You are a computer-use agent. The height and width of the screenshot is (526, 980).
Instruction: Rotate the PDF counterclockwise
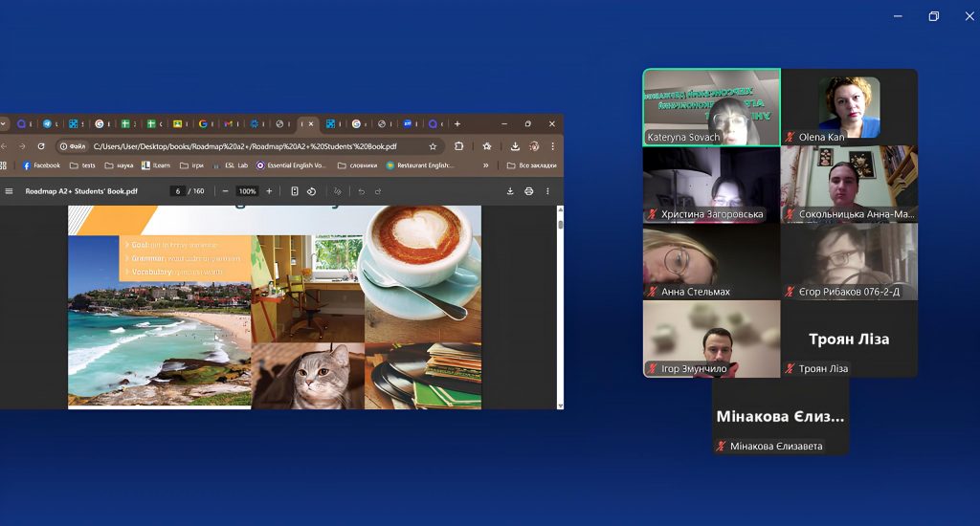tap(311, 191)
